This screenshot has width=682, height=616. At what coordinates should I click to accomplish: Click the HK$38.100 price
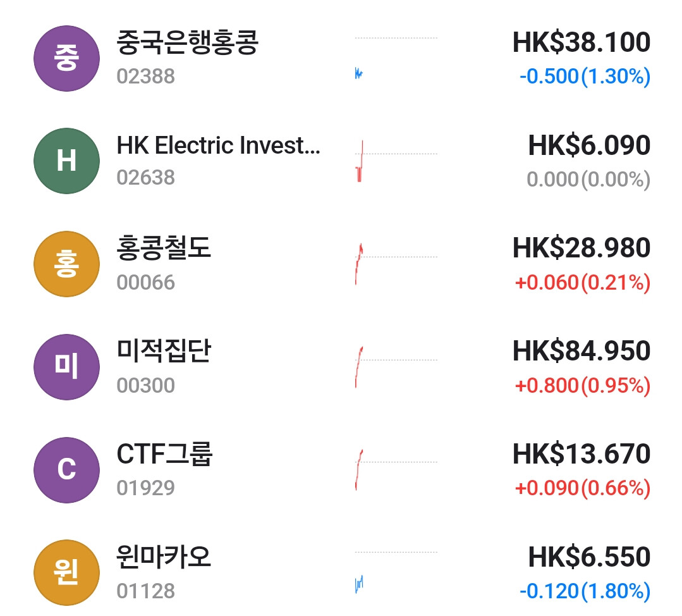point(581,43)
